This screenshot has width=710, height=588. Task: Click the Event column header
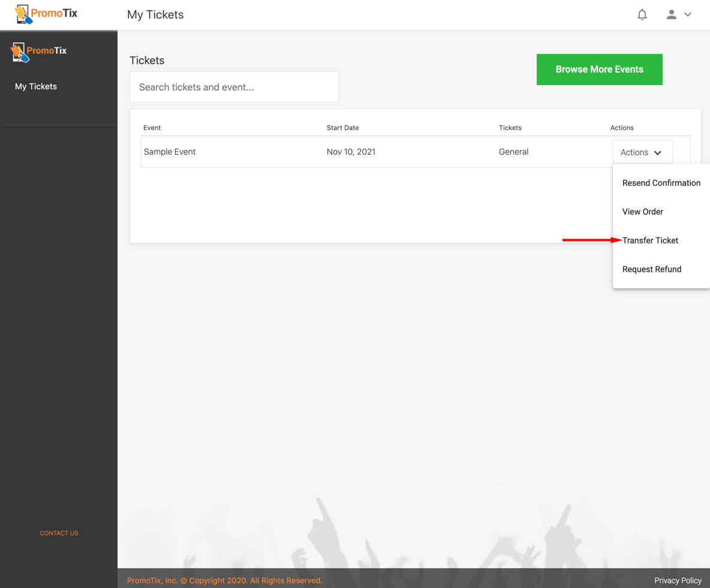point(152,128)
